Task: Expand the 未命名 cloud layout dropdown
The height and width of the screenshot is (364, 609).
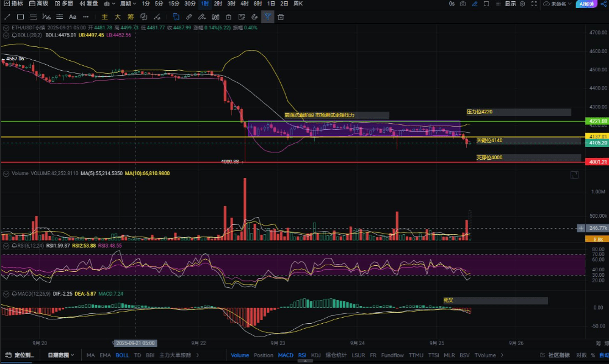Action: click(x=558, y=4)
